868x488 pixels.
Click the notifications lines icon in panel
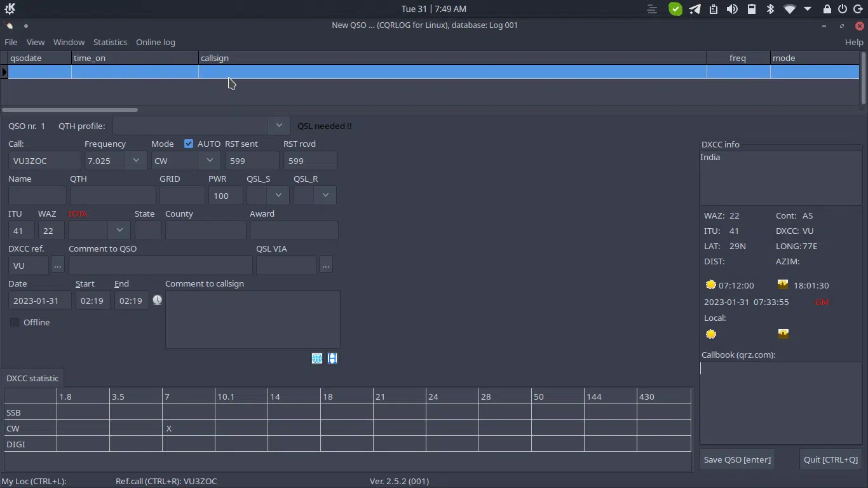point(652,9)
